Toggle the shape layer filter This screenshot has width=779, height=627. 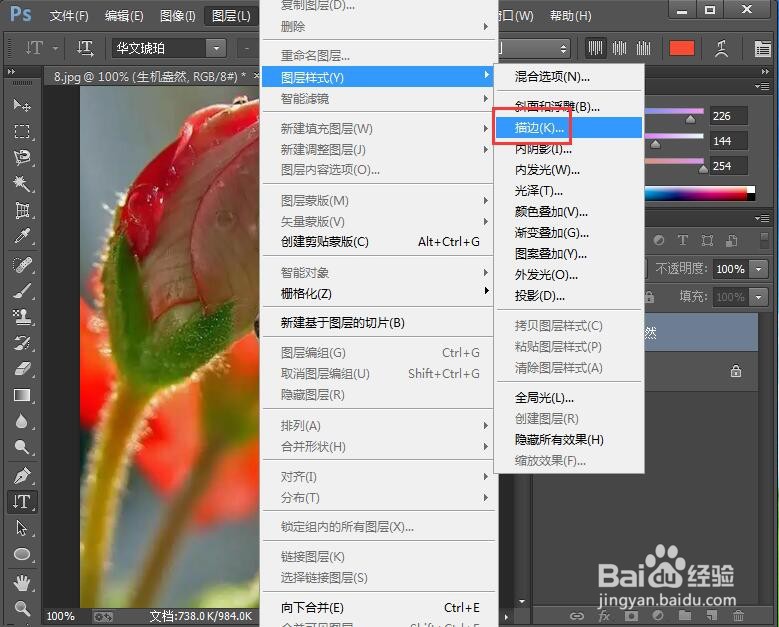point(707,241)
